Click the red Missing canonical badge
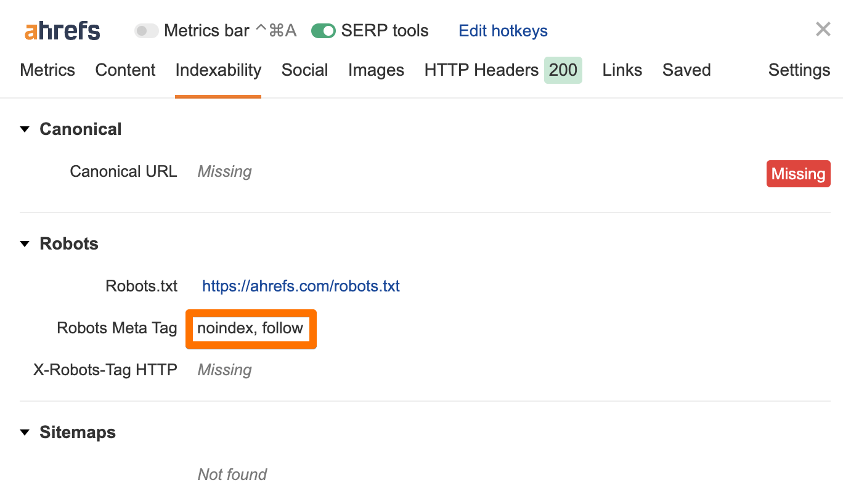Screen dimensions: 843x504 (x=798, y=173)
